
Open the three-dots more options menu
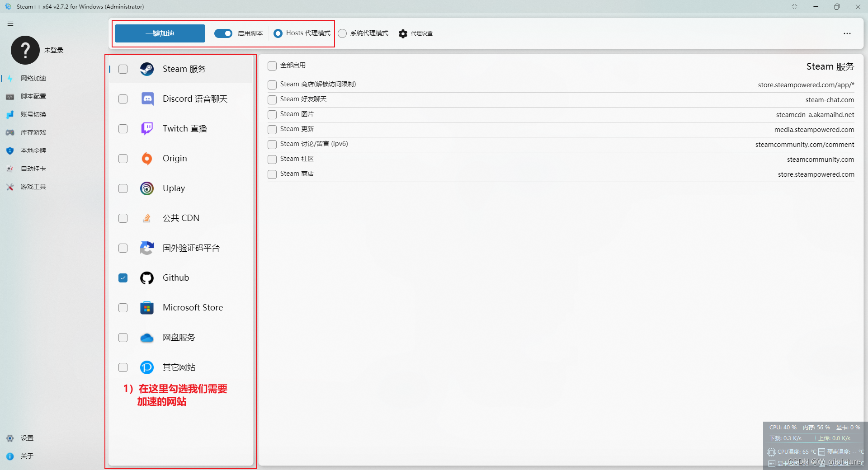pos(847,33)
